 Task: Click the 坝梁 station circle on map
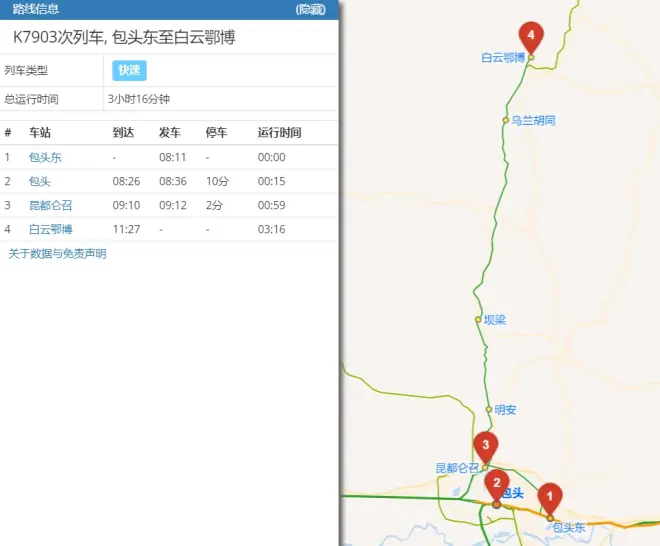tap(478, 320)
